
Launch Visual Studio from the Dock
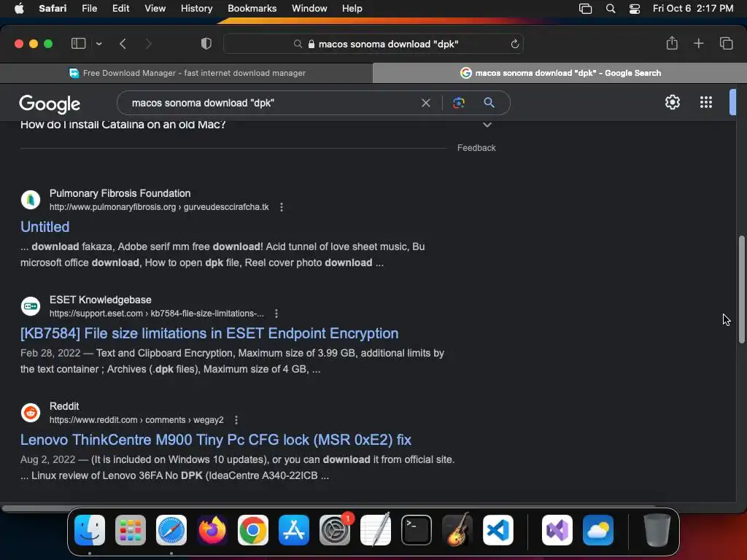tap(557, 529)
